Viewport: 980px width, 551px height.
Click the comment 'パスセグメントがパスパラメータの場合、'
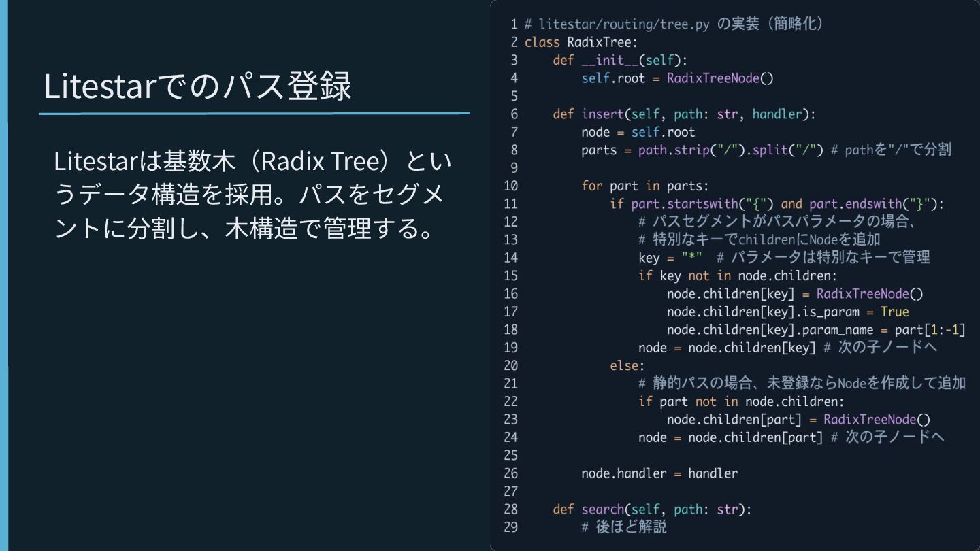(x=779, y=222)
